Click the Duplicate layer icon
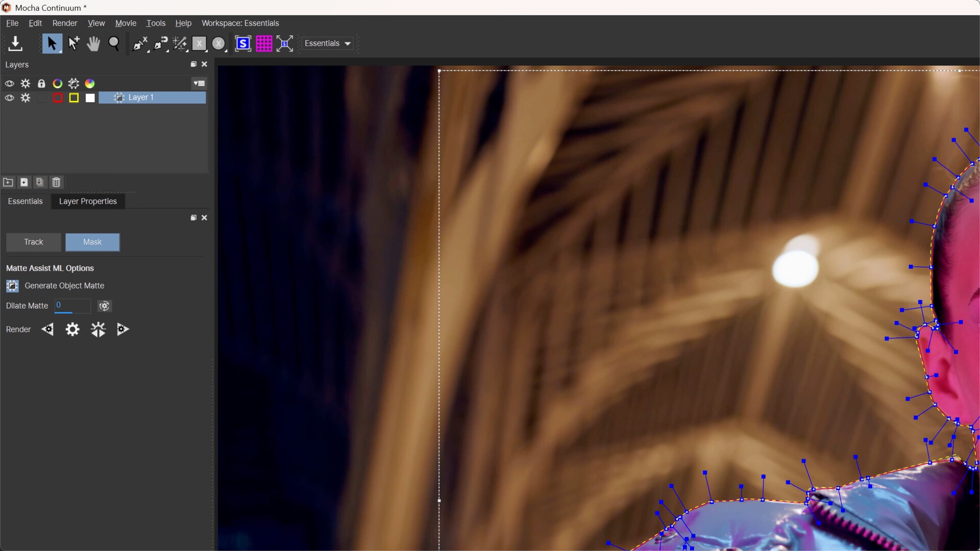The image size is (980, 551). click(40, 182)
